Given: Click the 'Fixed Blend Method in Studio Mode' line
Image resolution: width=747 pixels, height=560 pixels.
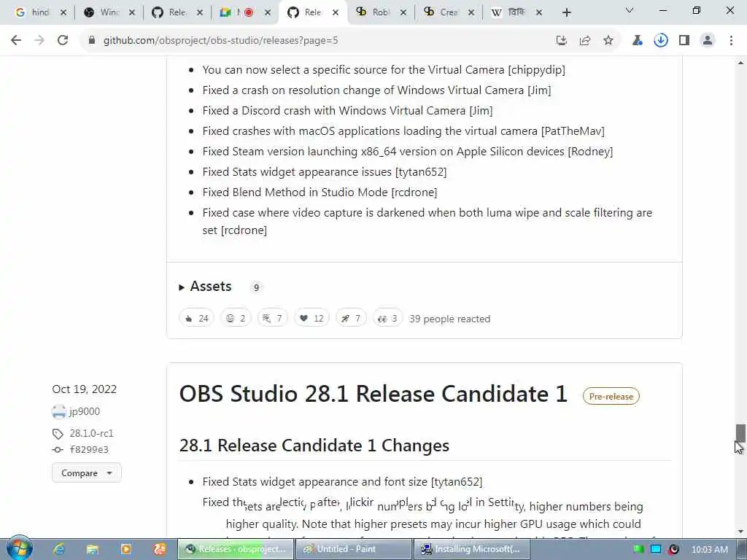Looking at the screenshot, I should coord(320,192).
